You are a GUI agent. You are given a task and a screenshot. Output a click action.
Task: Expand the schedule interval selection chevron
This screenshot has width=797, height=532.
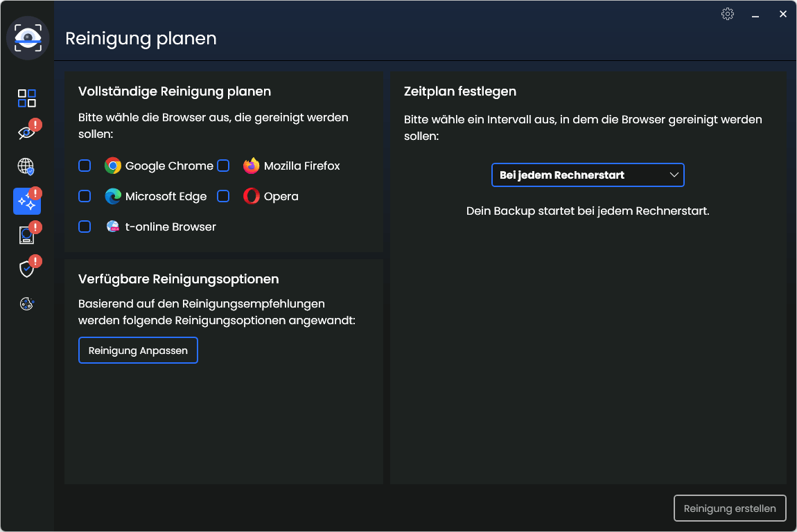(x=674, y=175)
